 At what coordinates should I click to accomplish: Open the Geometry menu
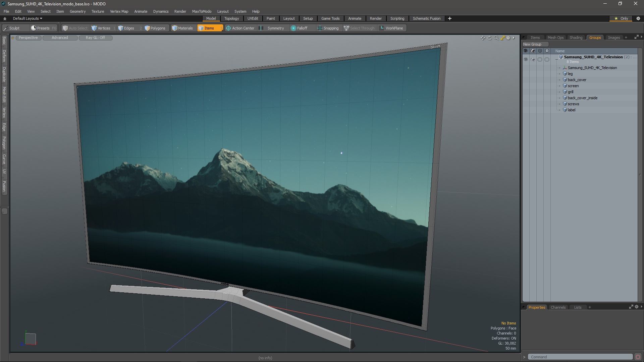[x=77, y=11]
